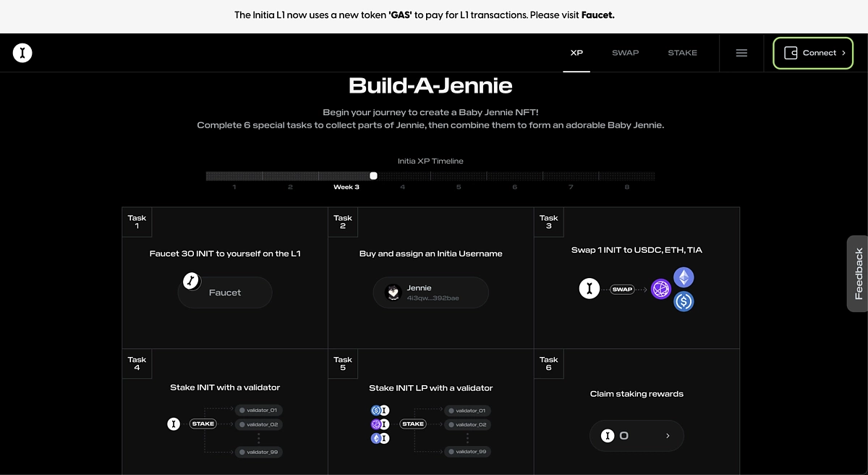Click 'Faucet 30 INIT to yourself on the L1'
Viewport: 868px width, 475px height.
225,253
